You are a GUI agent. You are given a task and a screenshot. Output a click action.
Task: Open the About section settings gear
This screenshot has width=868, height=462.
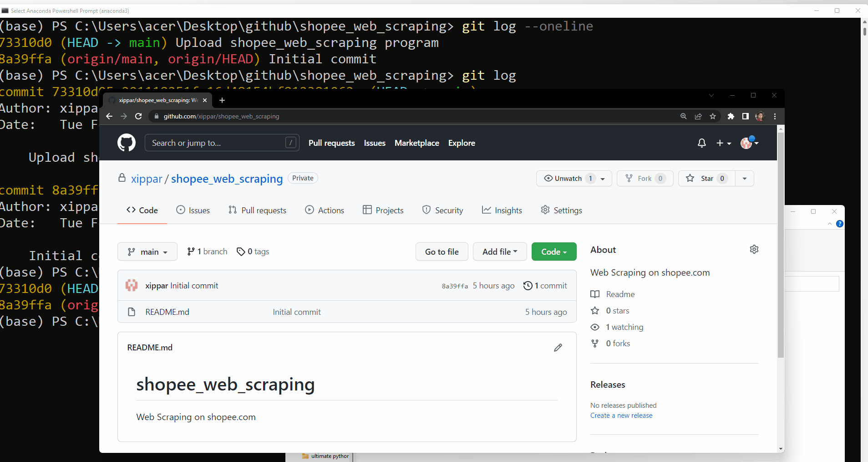point(754,249)
